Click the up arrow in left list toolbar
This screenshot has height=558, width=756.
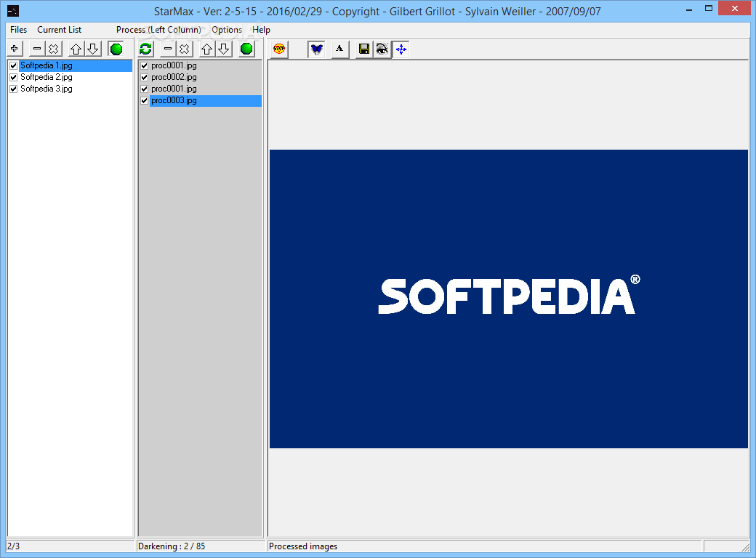click(x=76, y=49)
